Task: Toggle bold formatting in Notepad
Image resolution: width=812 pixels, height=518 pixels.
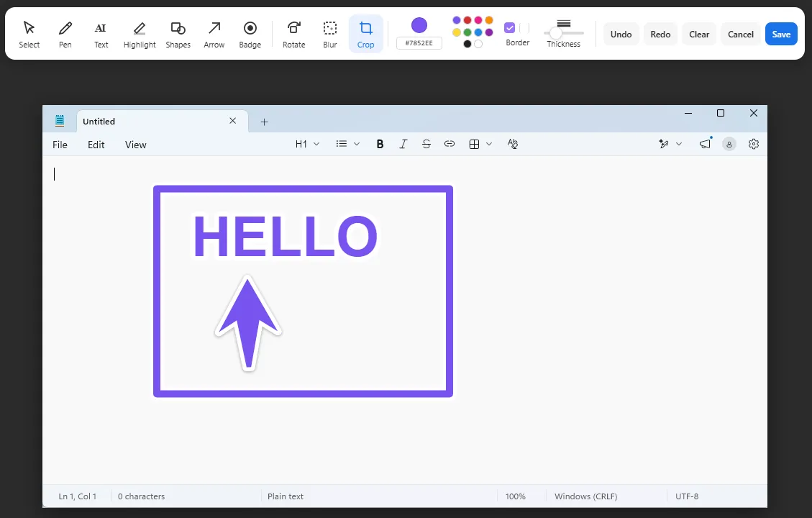Action: 380,144
